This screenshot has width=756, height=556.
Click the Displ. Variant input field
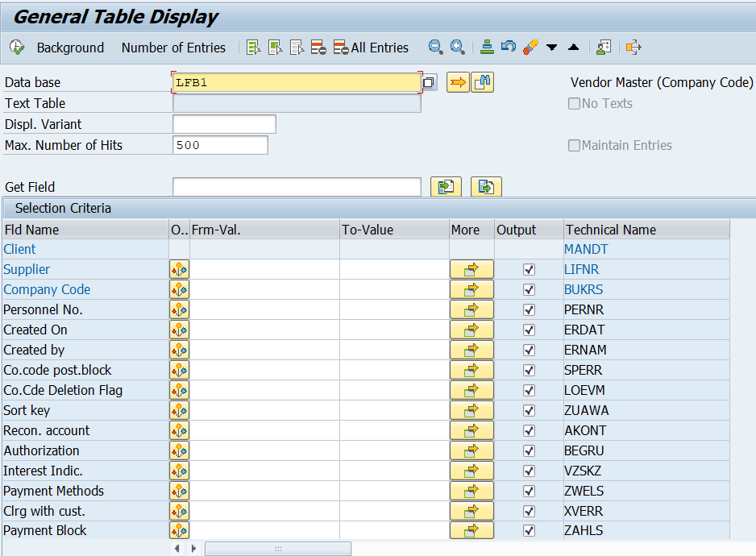pyautogui.click(x=224, y=124)
